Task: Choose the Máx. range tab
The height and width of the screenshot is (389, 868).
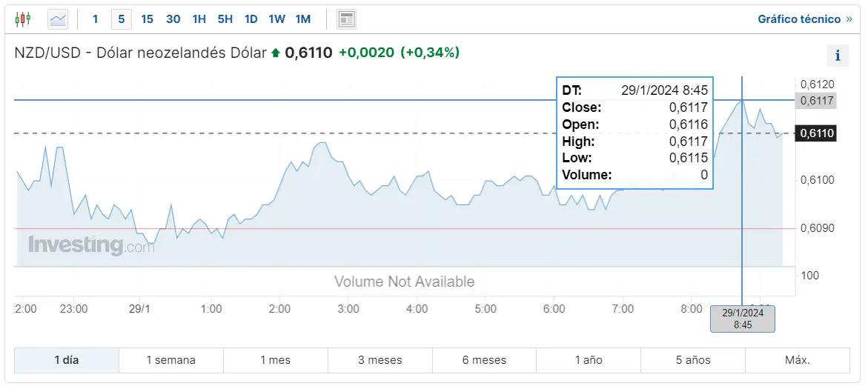Action: point(798,360)
